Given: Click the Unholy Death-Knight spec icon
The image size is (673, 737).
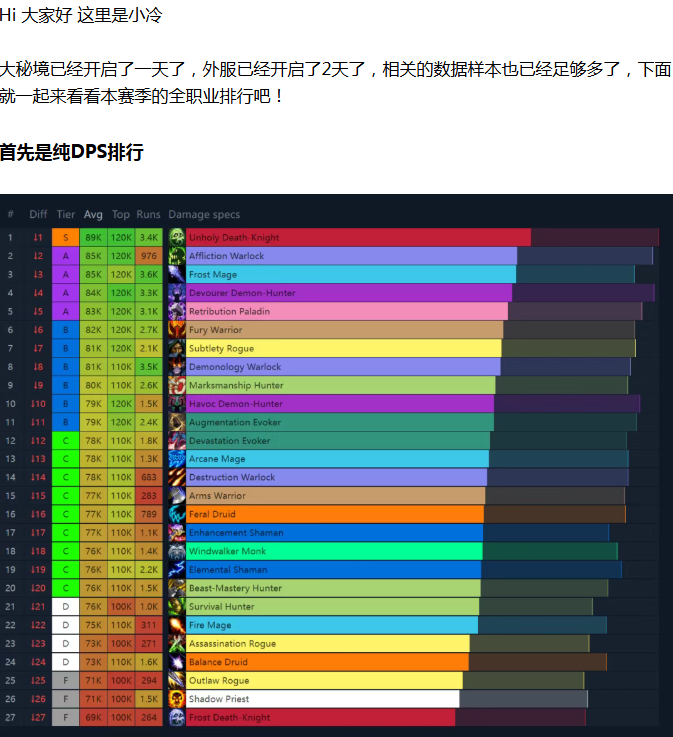Looking at the screenshot, I should (x=177, y=237).
